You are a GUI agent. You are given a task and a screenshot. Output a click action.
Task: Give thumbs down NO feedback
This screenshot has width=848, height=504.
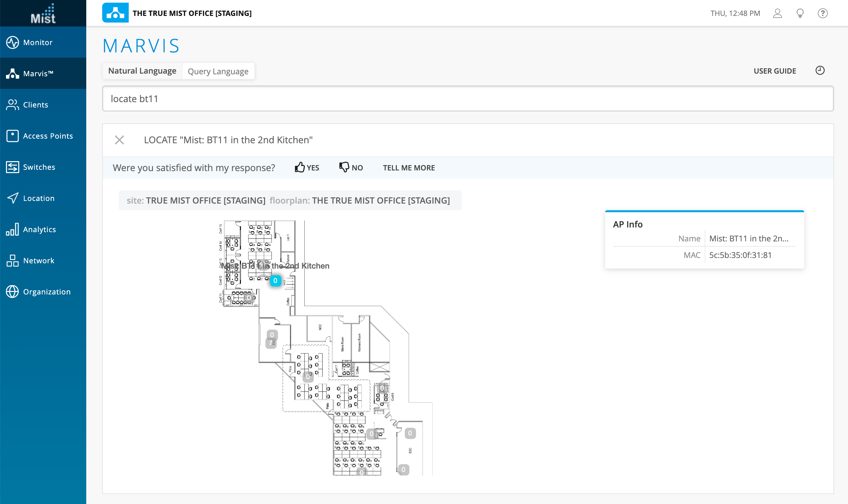(x=351, y=167)
